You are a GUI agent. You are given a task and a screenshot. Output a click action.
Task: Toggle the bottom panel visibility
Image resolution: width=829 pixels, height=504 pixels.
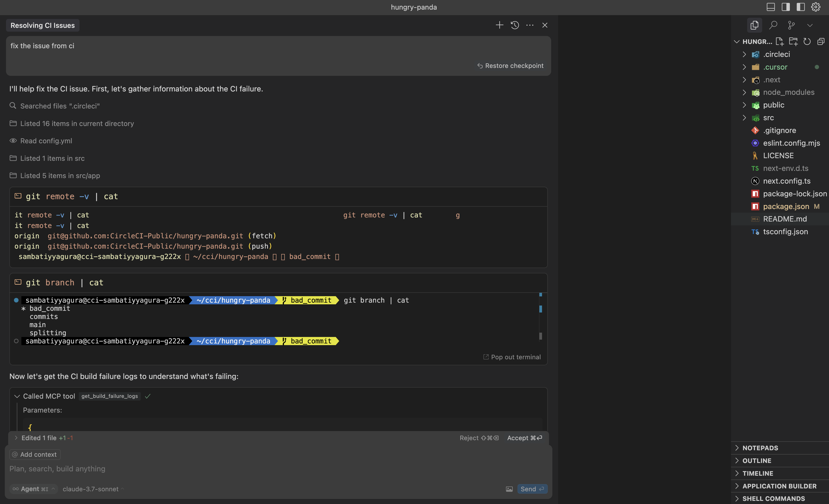click(x=771, y=7)
